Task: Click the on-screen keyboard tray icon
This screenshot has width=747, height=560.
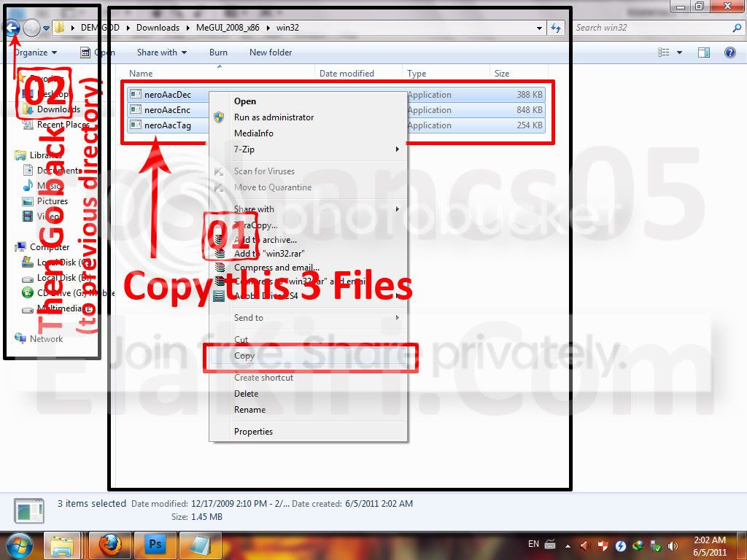Action: pos(550,544)
